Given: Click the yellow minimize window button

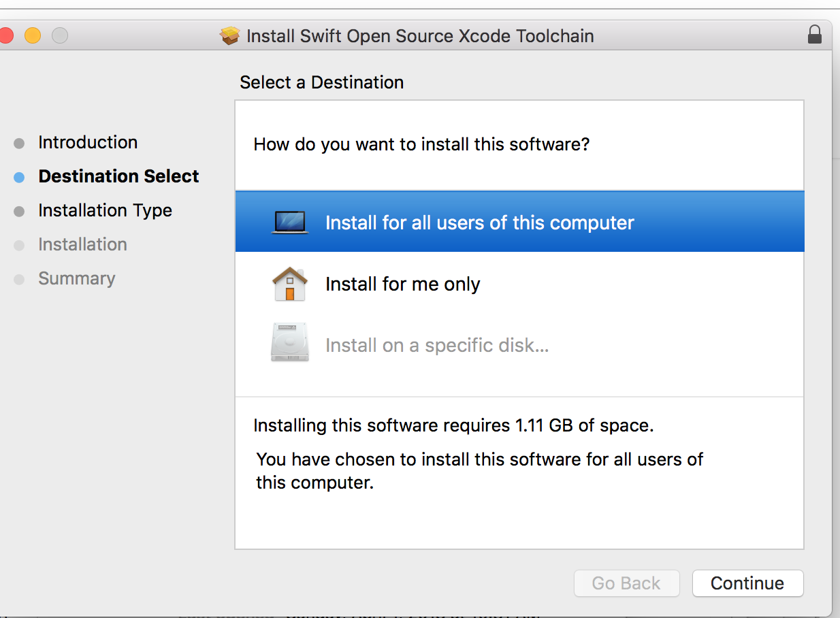Looking at the screenshot, I should 33,35.
